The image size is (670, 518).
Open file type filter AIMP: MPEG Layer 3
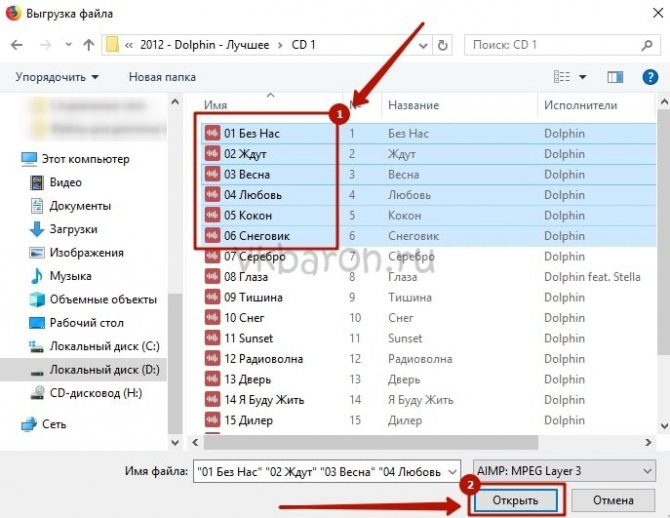coord(564,471)
